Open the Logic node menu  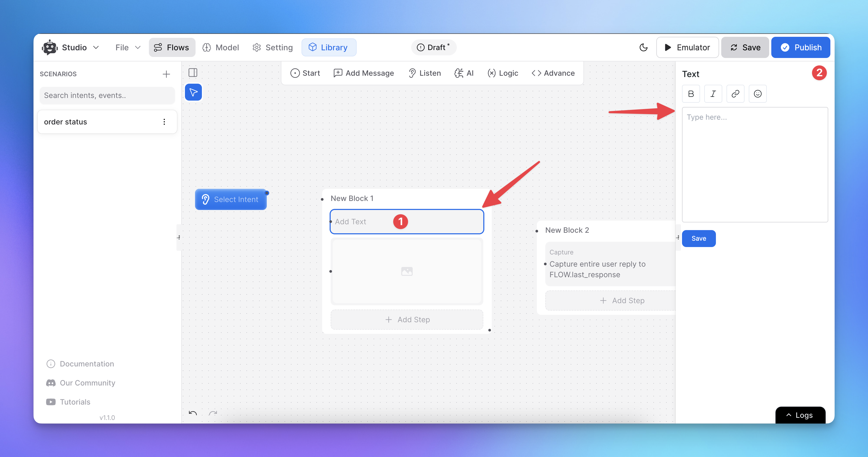pos(503,73)
